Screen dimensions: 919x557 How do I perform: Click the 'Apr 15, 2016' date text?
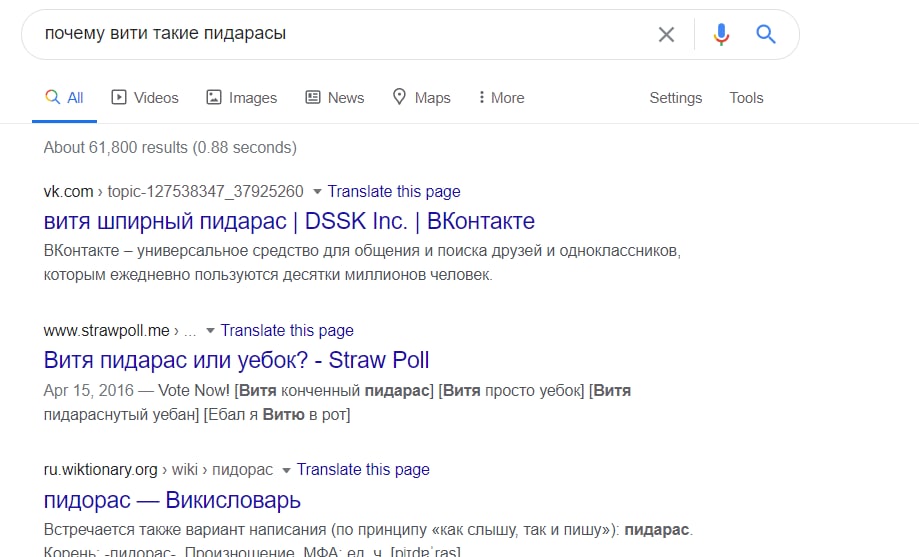(x=89, y=390)
